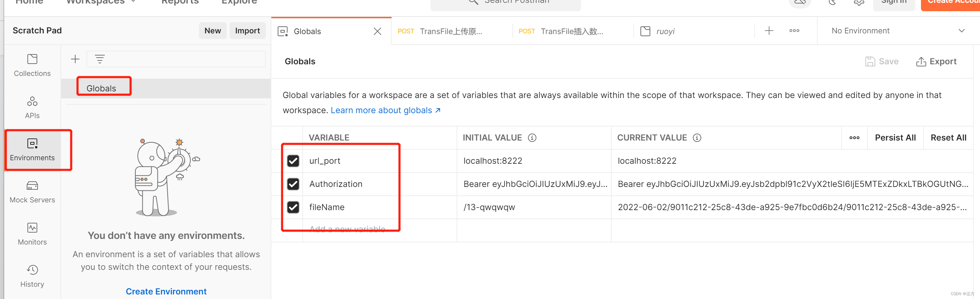The height and width of the screenshot is (299, 980).
Task: Open the Monitors sidebar section
Action: (x=32, y=234)
